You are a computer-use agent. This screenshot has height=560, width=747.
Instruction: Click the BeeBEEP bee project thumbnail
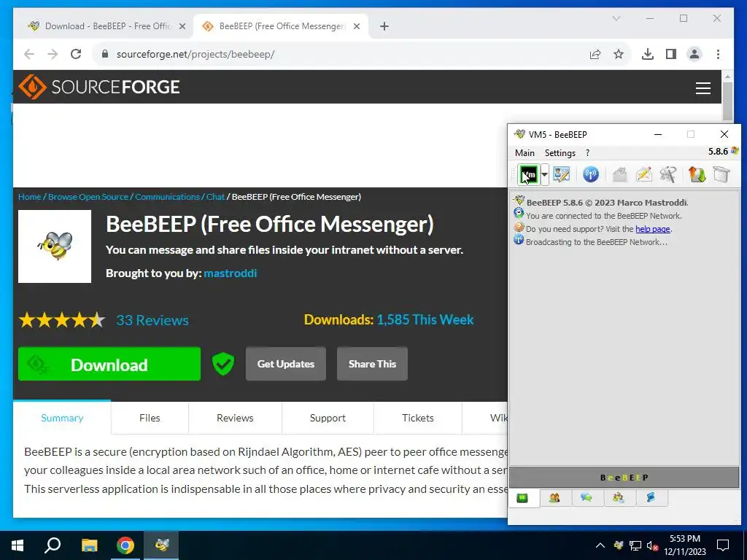55,246
